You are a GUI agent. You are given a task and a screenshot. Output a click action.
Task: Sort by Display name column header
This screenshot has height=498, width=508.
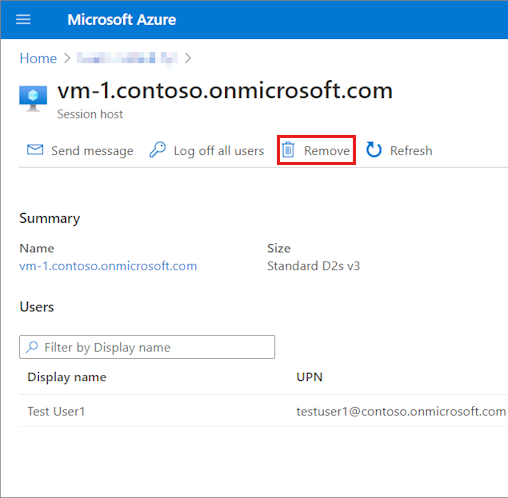pyautogui.click(x=67, y=377)
